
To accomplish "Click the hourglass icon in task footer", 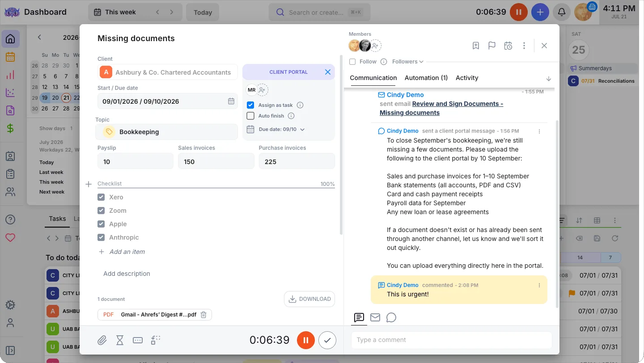I will pos(120,340).
